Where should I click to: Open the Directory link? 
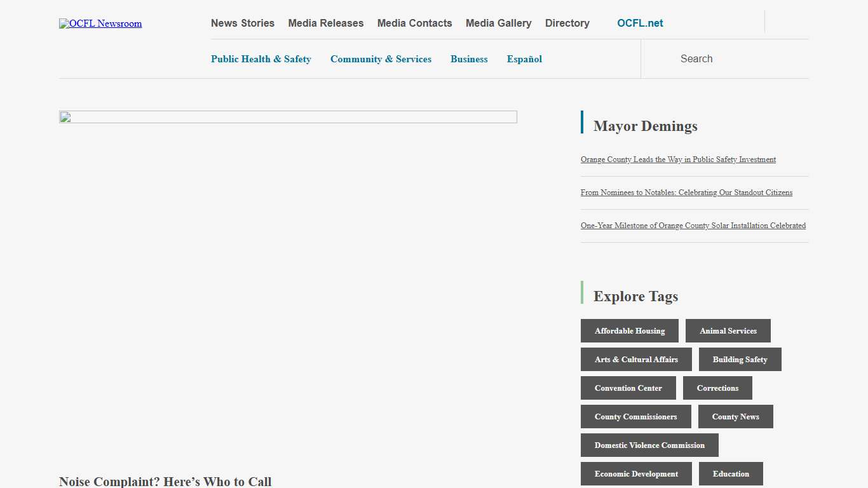coord(567,24)
